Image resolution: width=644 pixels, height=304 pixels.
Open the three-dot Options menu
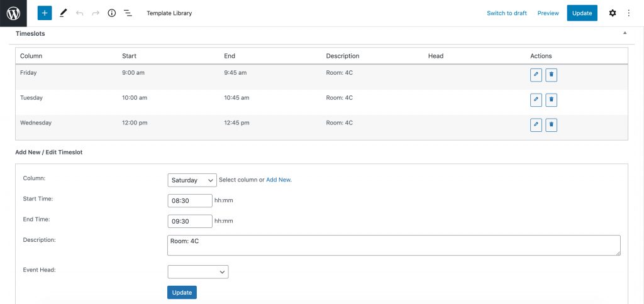click(x=629, y=13)
